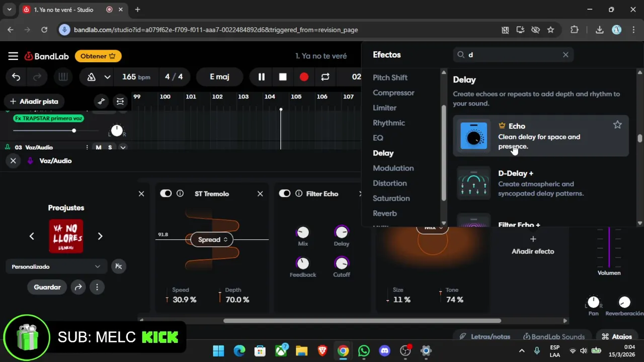The height and width of the screenshot is (362, 644).
Task: Remove the ST Tremolo effect with X
Action: coord(260,194)
